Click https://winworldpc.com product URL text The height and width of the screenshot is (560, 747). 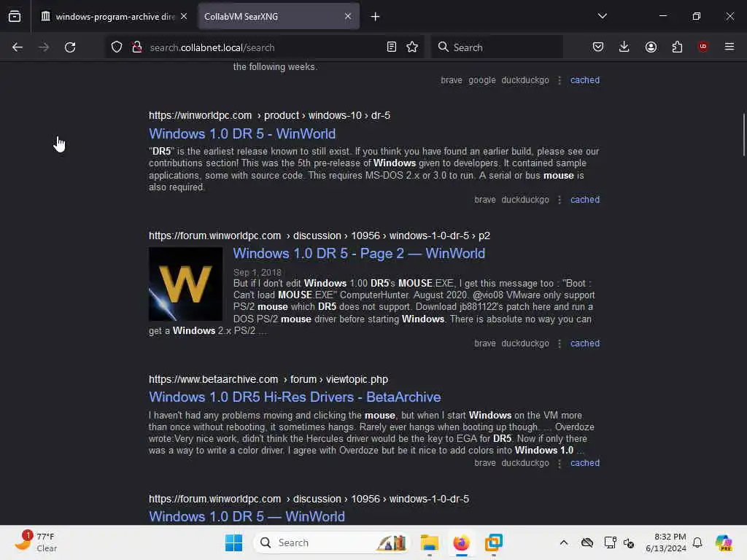coord(269,115)
